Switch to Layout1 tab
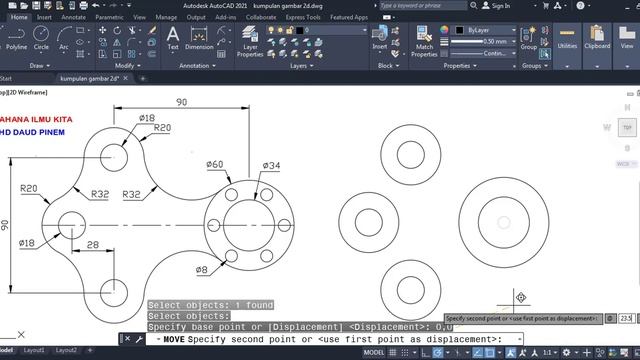This screenshot has height=360, width=640. point(33,350)
